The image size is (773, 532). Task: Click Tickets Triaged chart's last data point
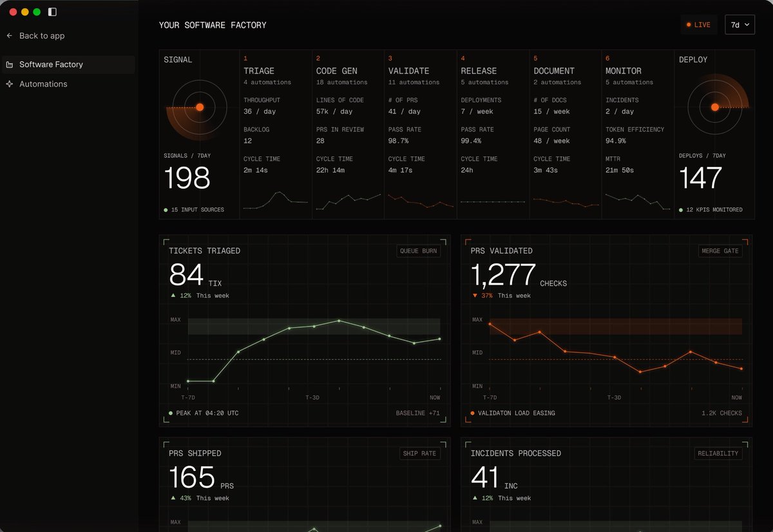point(440,339)
